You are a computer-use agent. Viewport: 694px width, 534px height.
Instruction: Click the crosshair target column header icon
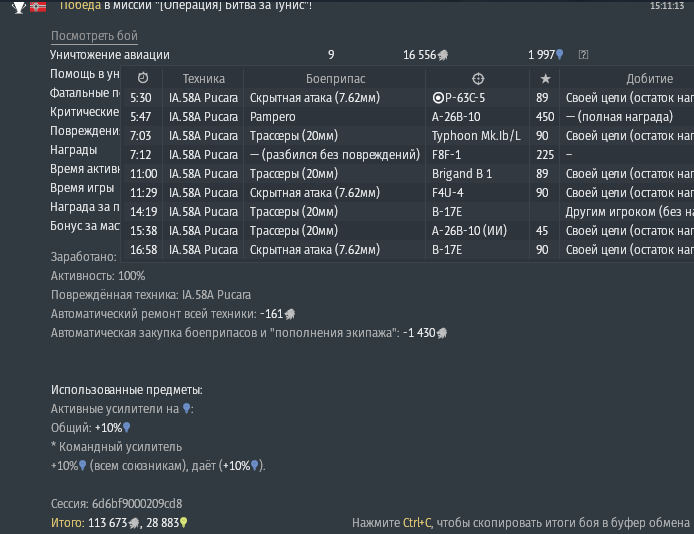(x=478, y=79)
